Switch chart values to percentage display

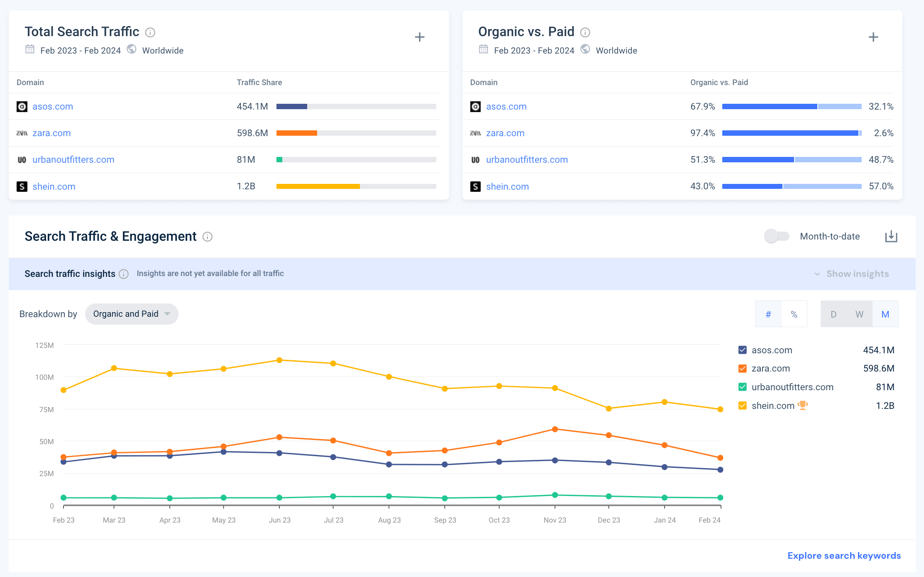click(x=794, y=314)
